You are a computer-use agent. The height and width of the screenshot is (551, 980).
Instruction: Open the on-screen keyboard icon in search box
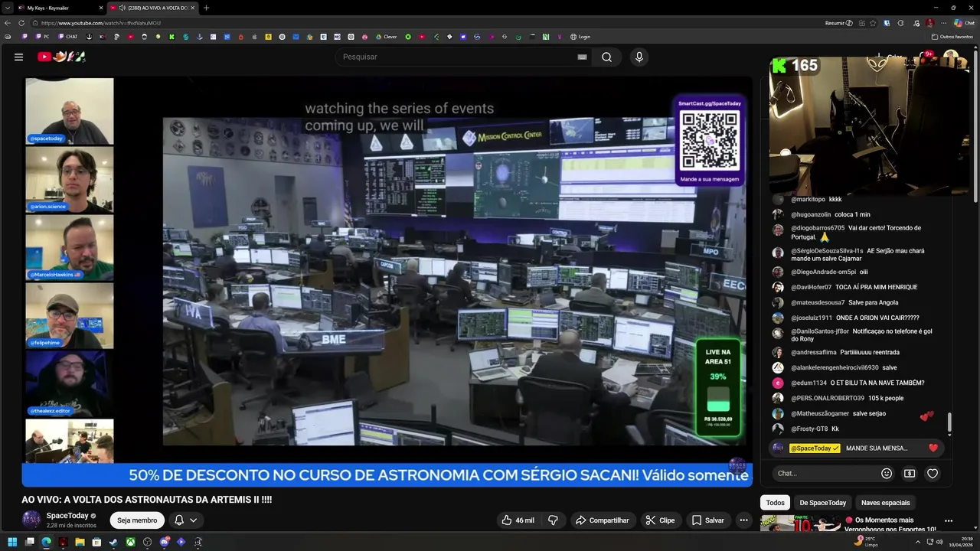(582, 57)
